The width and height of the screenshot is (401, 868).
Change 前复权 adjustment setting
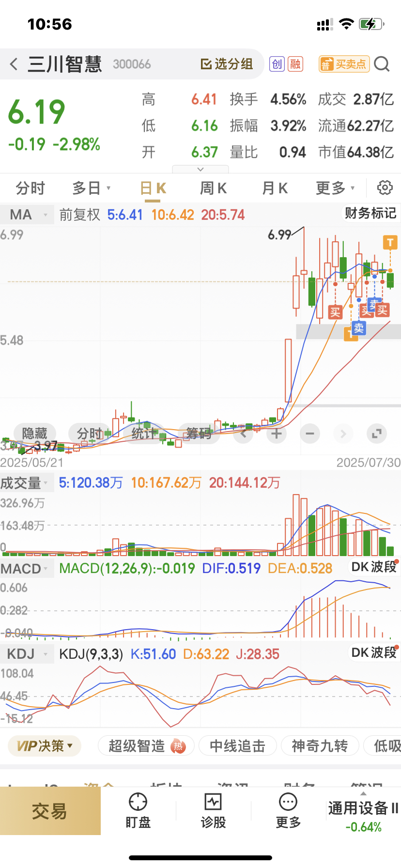pos(79,215)
